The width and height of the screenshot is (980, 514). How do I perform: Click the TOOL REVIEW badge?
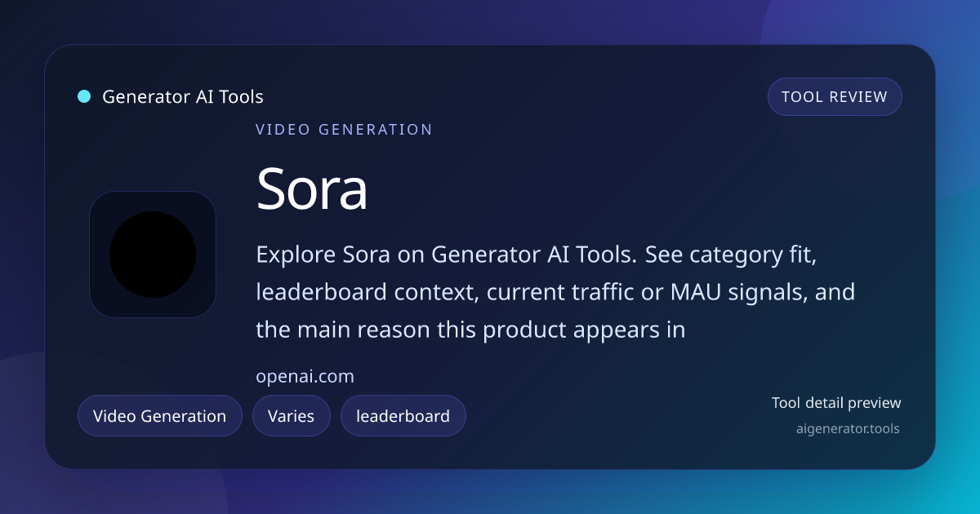(x=835, y=96)
